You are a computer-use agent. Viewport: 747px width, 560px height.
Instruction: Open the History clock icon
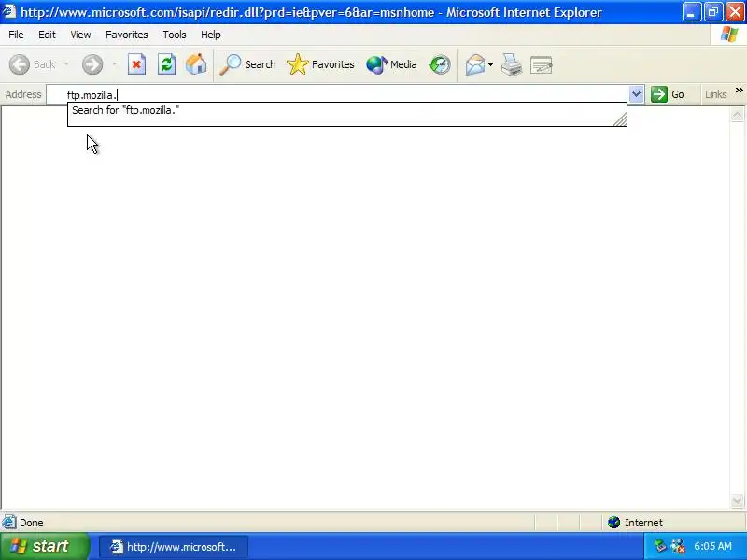439,64
